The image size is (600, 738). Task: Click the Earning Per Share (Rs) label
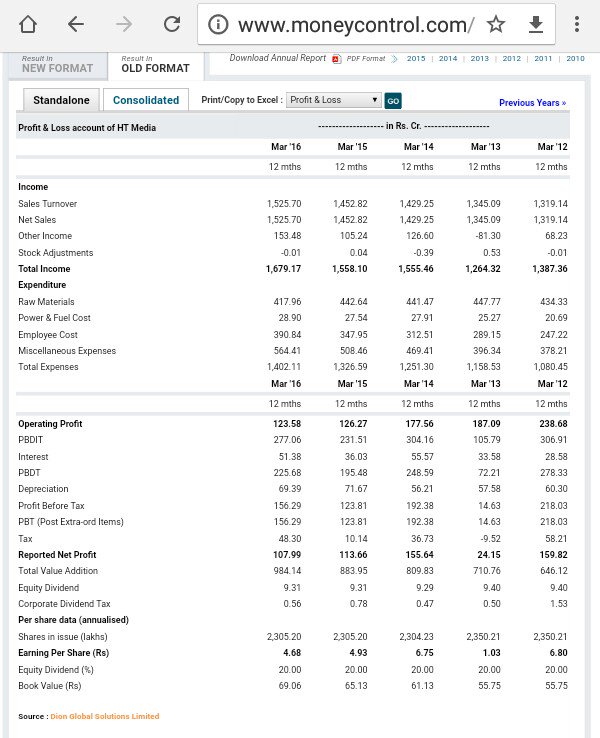[x=64, y=653]
